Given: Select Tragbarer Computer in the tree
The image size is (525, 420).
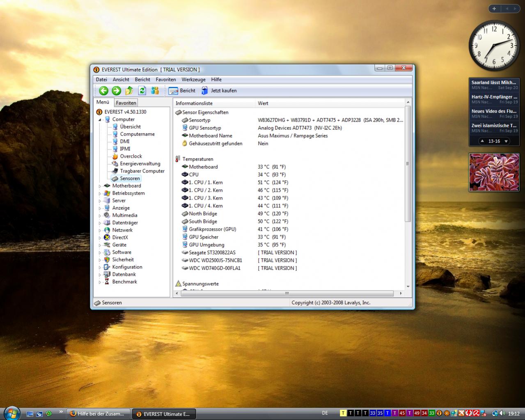Looking at the screenshot, I should coord(142,171).
